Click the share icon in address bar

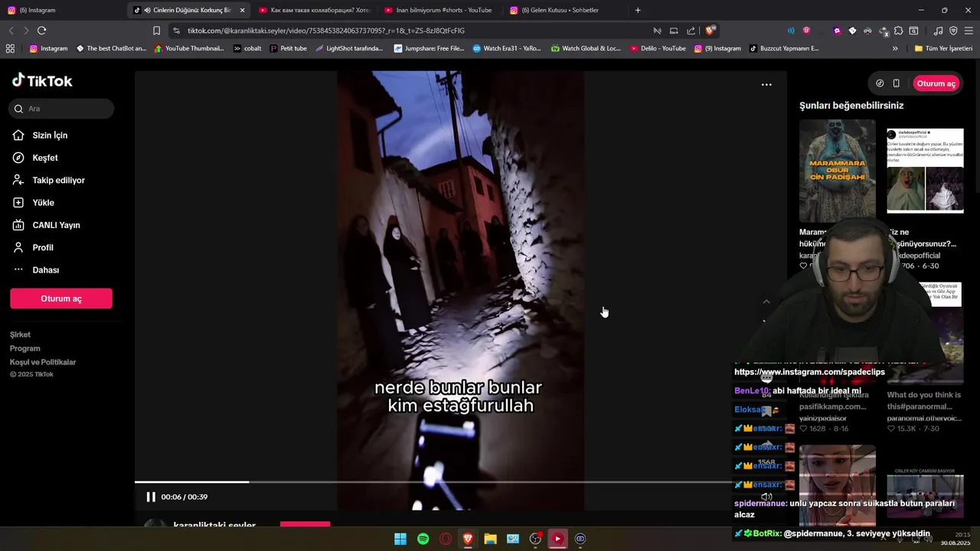pos(691,31)
